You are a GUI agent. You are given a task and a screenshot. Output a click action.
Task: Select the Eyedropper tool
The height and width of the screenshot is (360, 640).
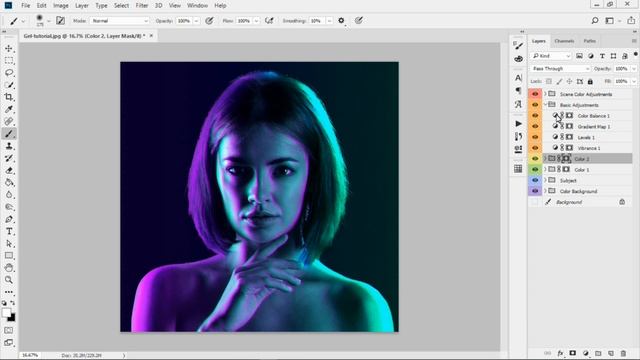point(9,109)
